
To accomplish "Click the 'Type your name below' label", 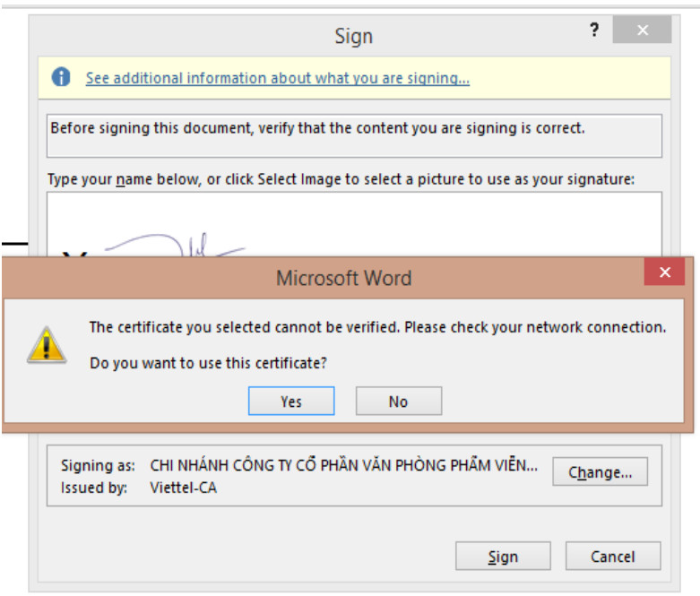I will coord(341,179).
